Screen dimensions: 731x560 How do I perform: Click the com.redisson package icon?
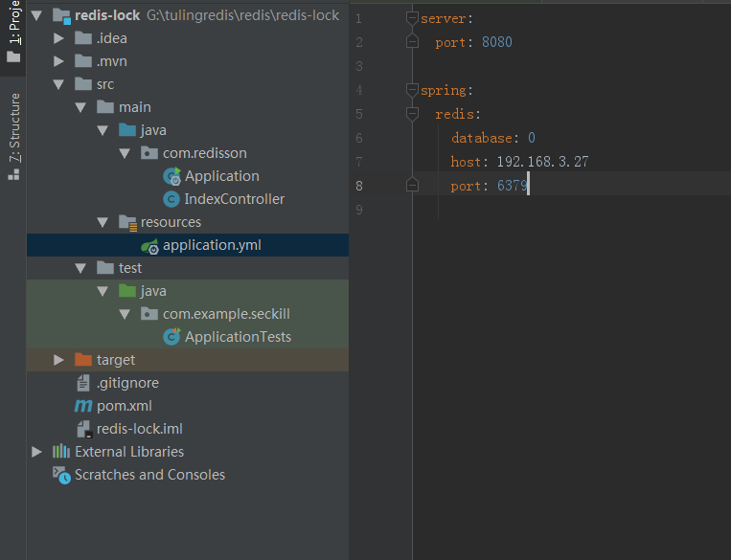149,153
